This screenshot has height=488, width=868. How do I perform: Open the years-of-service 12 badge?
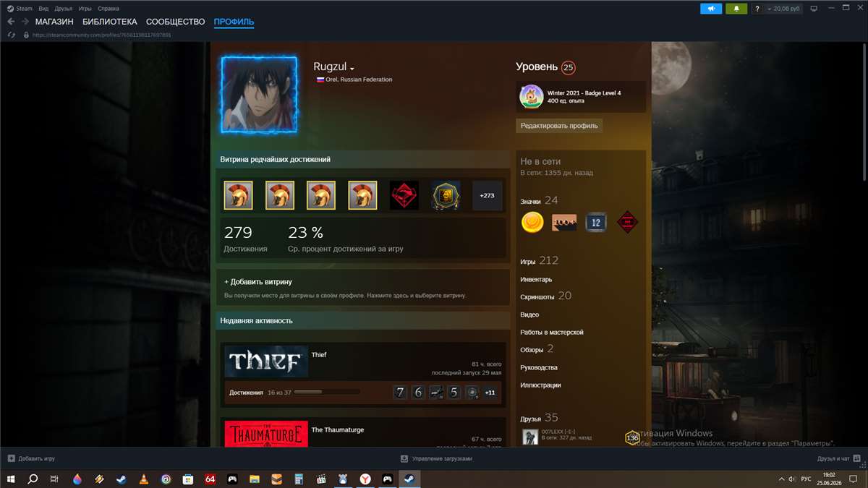click(x=596, y=222)
